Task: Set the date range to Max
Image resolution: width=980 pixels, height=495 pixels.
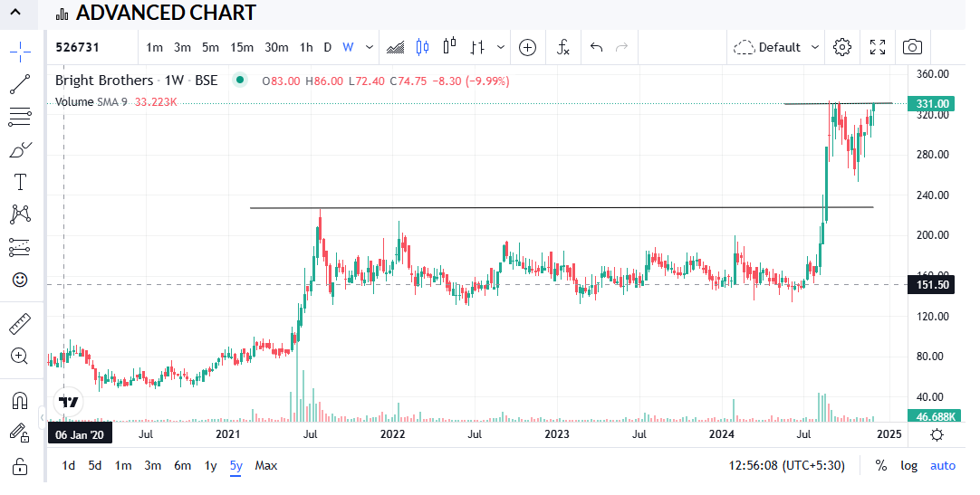Action: point(266,466)
